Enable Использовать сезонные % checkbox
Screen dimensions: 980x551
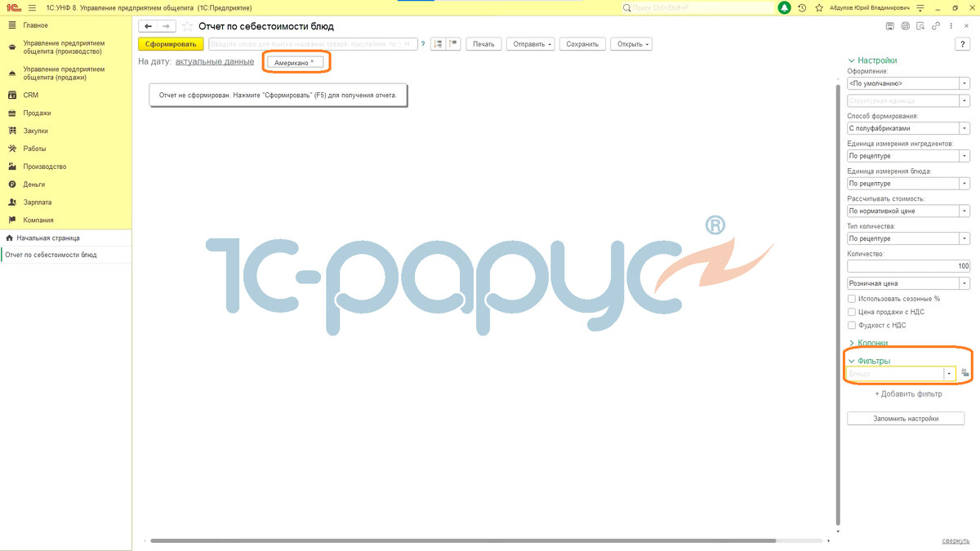coord(852,299)
